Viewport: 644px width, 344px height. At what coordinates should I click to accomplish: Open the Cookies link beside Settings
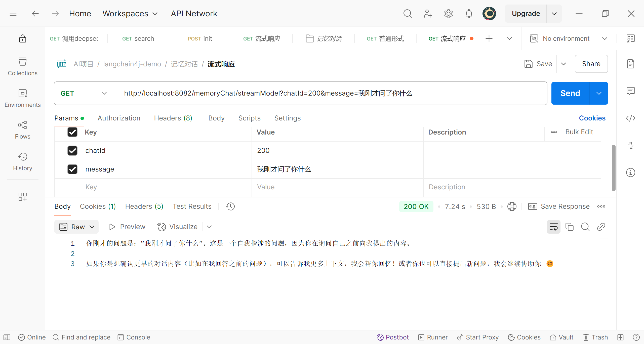tap(592, 118)
